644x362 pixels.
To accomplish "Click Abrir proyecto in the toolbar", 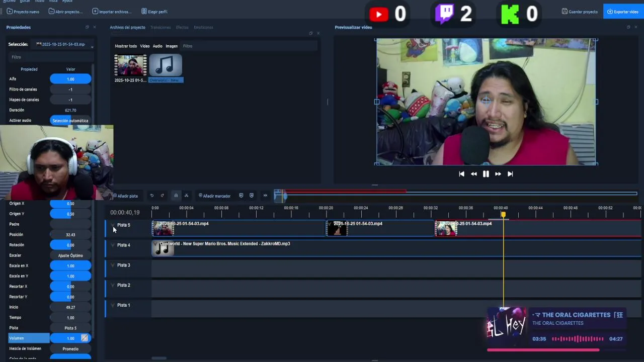I will 65,12.
